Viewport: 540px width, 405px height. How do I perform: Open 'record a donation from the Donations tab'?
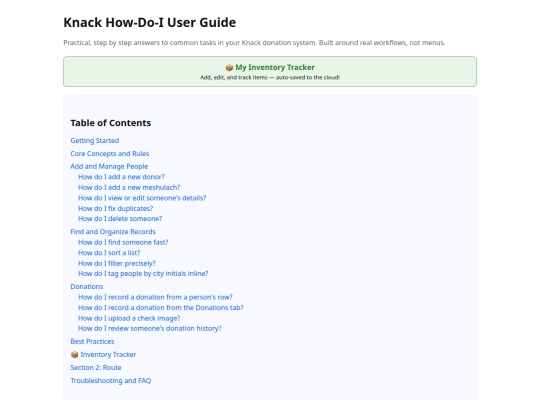coord(161,308)
